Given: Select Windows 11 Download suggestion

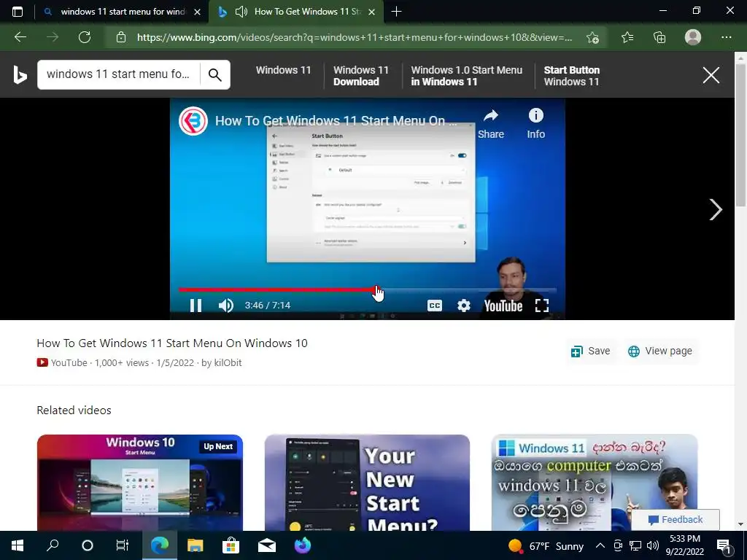Looking at the screenshot, I should [x=361, y=76].
